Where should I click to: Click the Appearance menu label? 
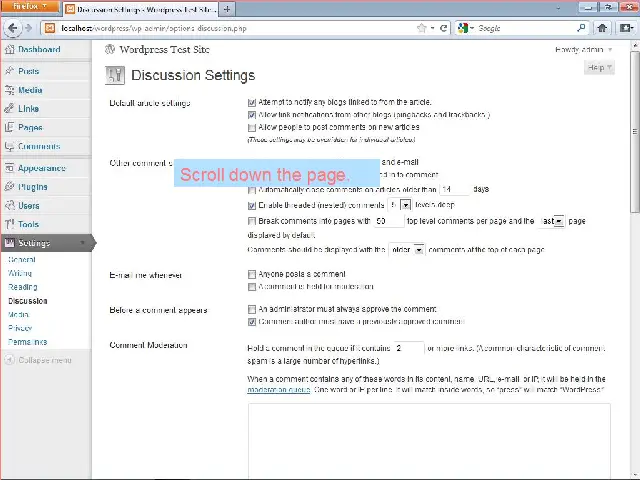[42, 168]
